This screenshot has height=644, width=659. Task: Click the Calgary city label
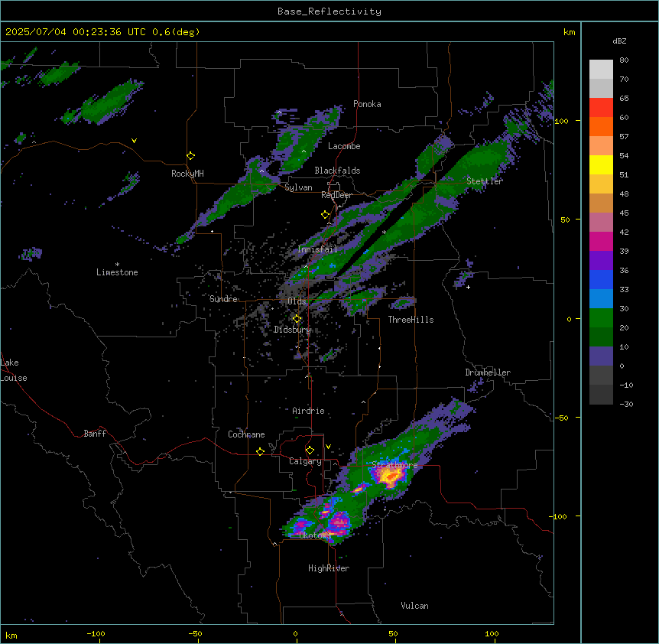coord(305,461)
